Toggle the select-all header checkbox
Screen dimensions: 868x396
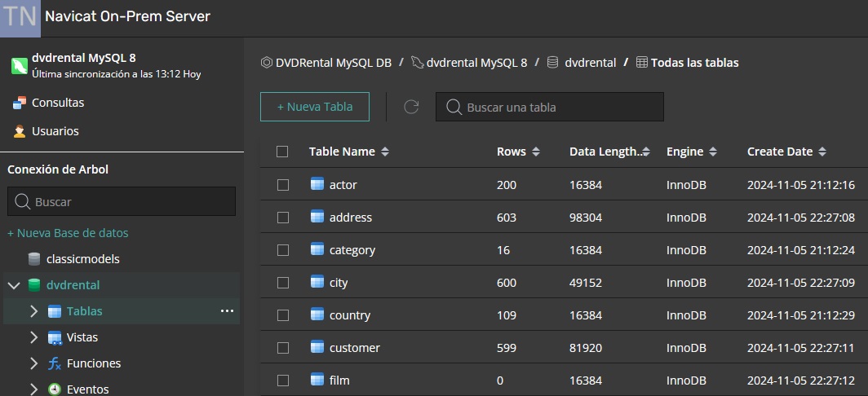pyautogui.click(x=282, y=152)
